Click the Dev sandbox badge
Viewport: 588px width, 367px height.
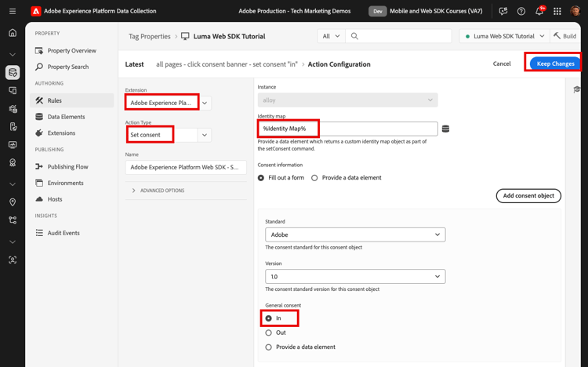pos(378,11)
